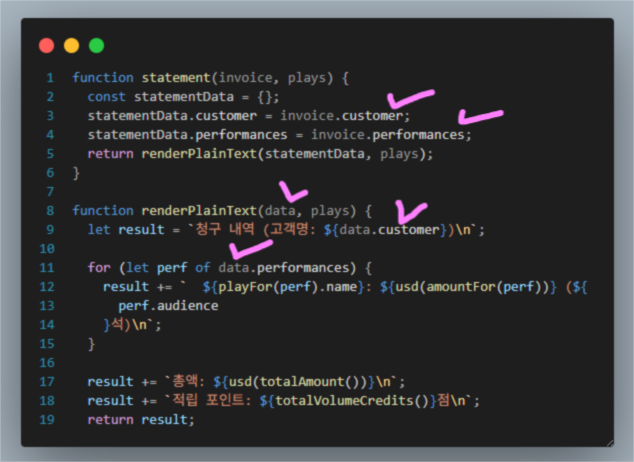Click 'statementData.customer' on line 3

(x=172, y=116)
